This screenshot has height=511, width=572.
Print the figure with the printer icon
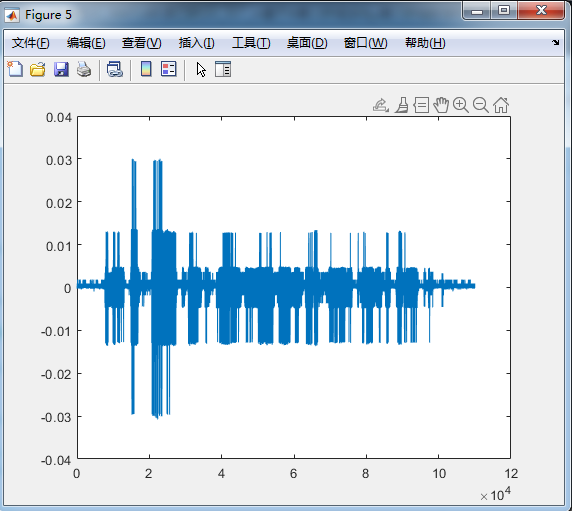pos(84,69)
